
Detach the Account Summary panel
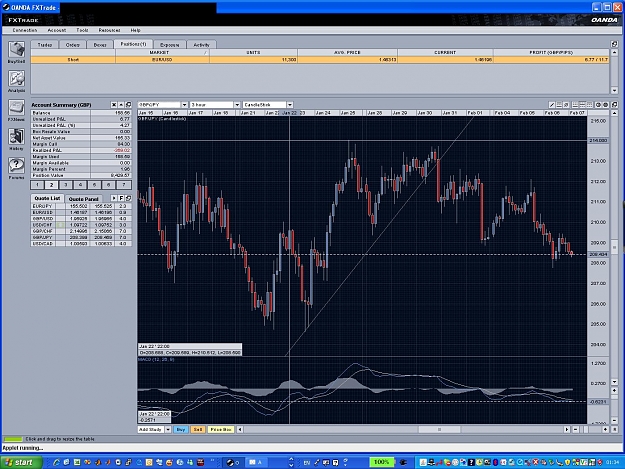pyautogui.click(x=128, y=105)
